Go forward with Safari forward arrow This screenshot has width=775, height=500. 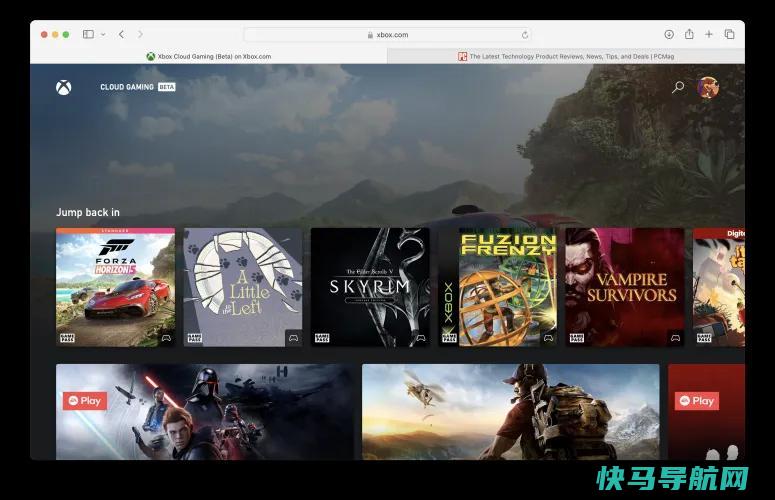coord(140,34)
